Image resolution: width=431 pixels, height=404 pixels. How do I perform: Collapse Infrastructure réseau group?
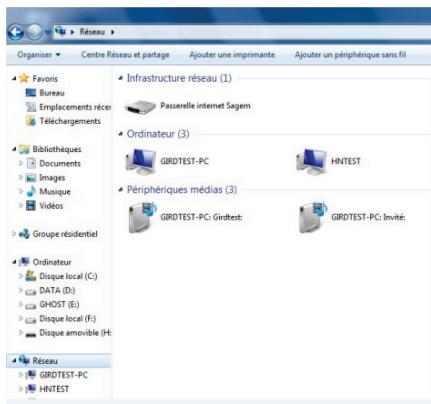tap(121, 78)
